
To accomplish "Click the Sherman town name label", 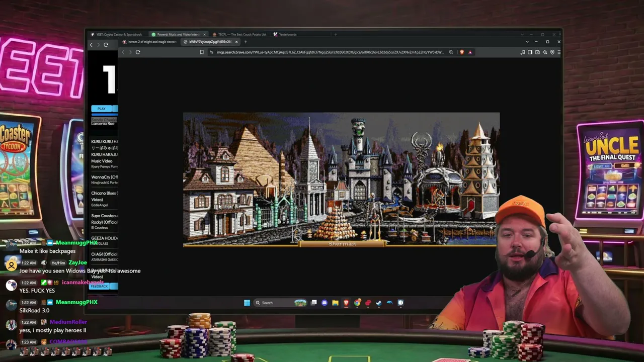I will coord(342,244).
